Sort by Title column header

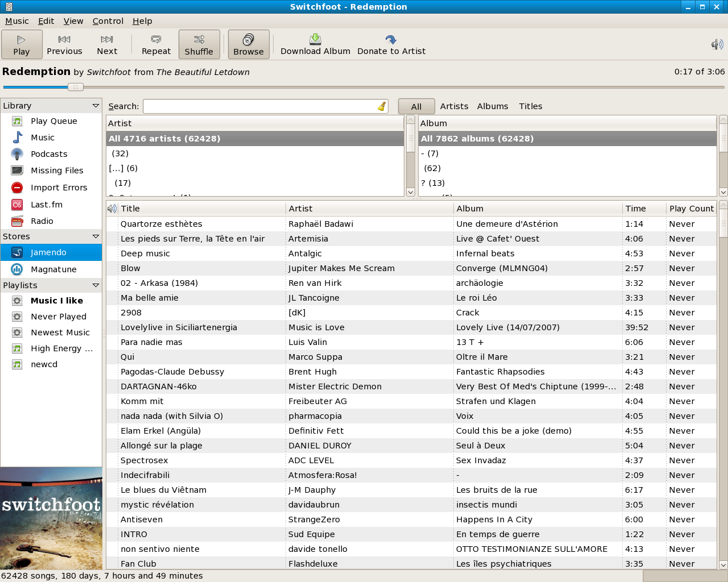click(201, 209)
